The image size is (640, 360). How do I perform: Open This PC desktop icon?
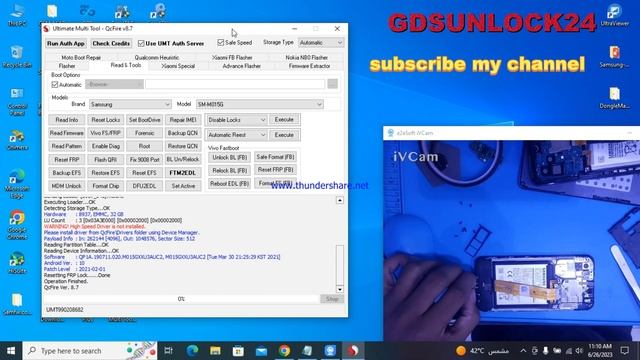[x=17, y=15]
